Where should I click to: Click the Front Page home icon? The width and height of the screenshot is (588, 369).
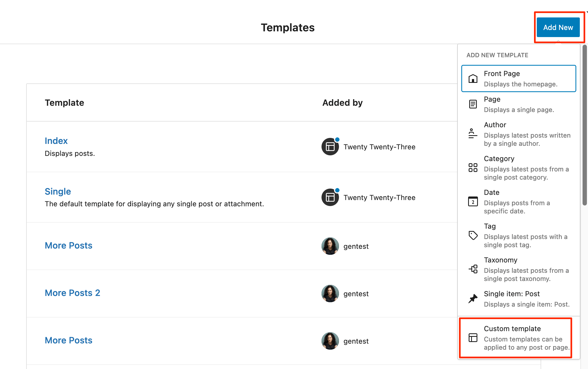tap(473, 79)
